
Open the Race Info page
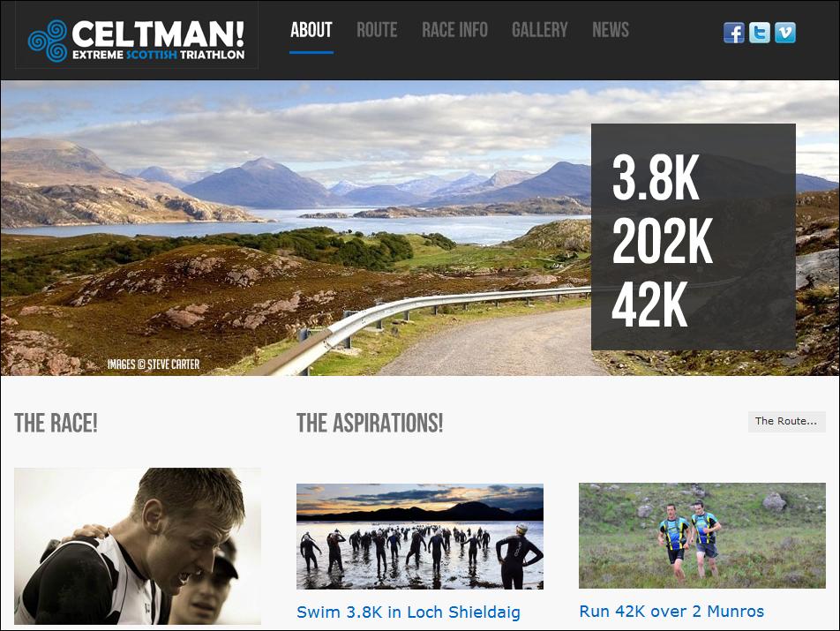point(454,30)
